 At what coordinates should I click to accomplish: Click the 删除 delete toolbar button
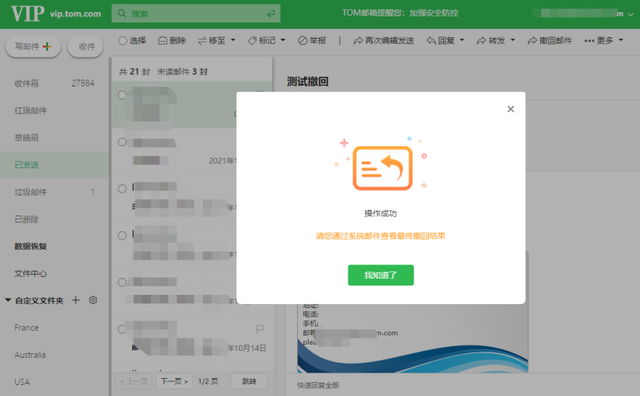click(172, 40)
